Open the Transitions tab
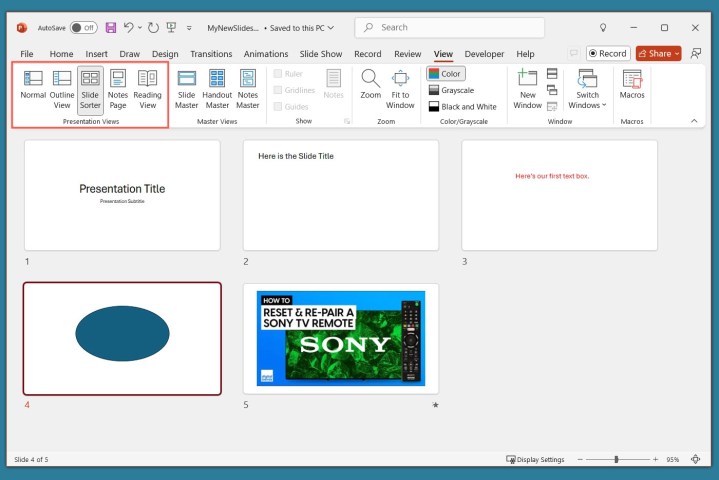 pyautogui.click(x=210, y=54)
